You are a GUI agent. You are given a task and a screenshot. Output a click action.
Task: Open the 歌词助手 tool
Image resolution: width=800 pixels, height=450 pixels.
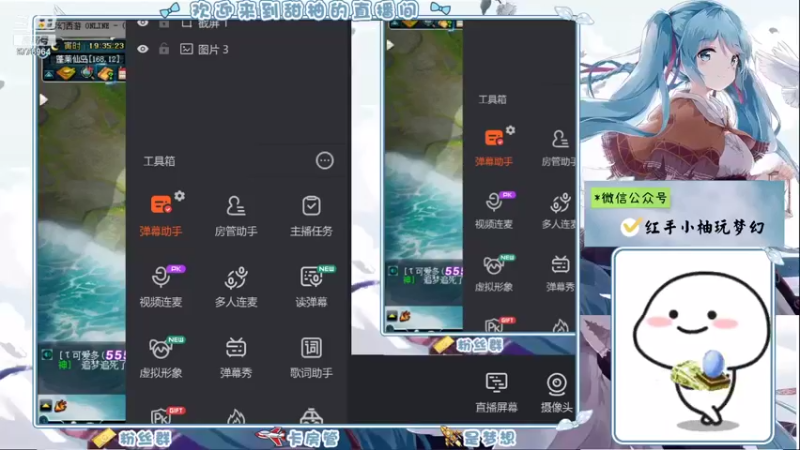[x=311, y=357]
